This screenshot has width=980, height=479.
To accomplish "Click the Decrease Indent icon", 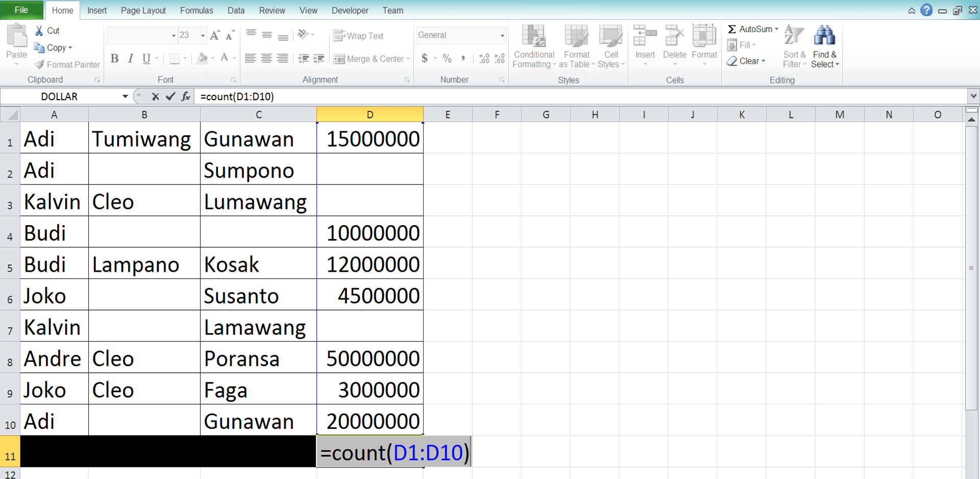I will click(303, 59).
